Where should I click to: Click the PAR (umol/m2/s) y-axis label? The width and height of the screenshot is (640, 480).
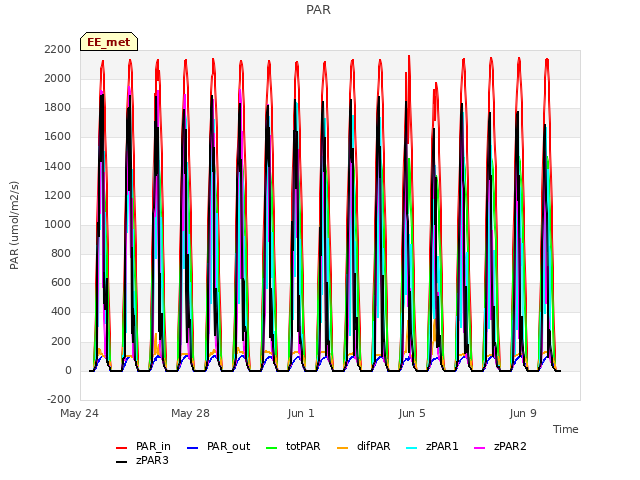tap(14, 225)
